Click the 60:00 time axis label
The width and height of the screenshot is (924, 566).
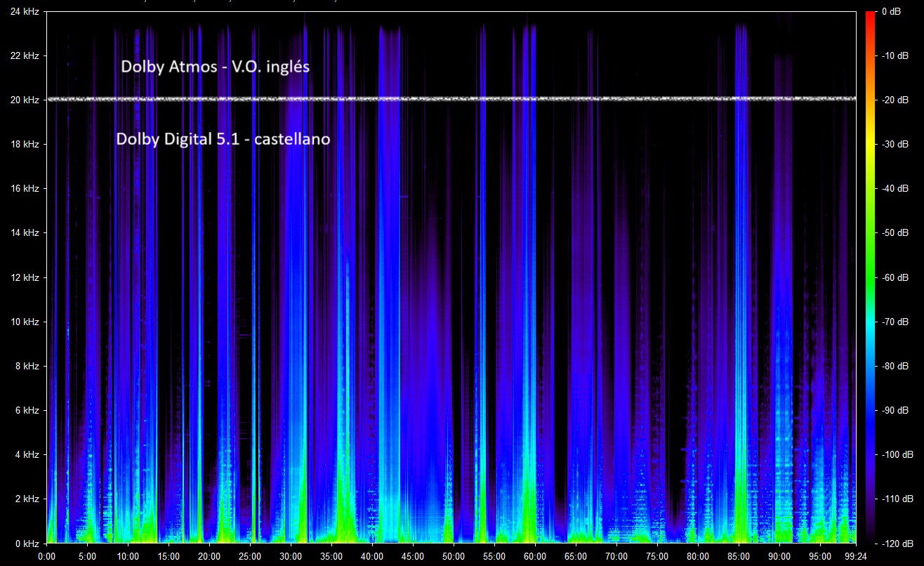tap(535, 555)
